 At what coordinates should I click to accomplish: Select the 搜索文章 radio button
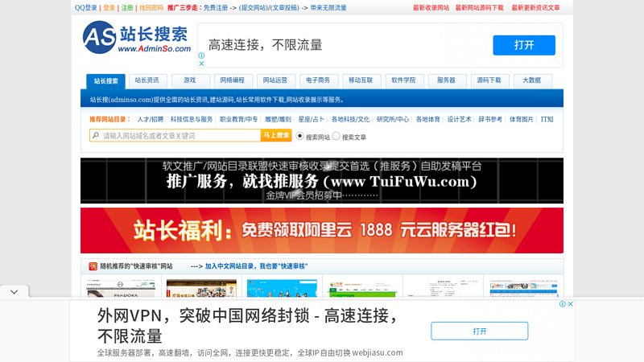pos(336,136)
